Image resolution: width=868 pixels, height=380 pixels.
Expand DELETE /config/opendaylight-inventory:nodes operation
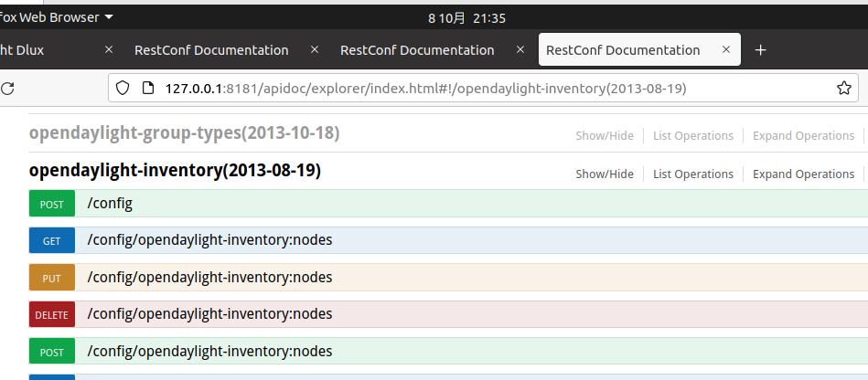(209, 314)
